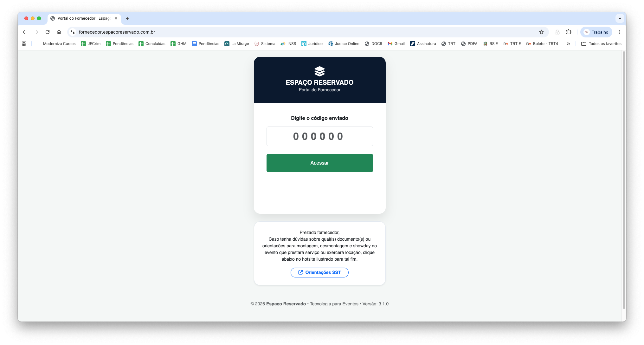Image resolution: width=644 pixels, height=345 pixels.
Task: Open the home page icon
Action: coord(59,32)
